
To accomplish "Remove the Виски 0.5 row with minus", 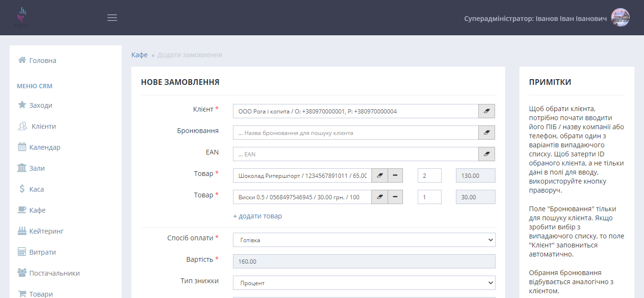I will click(x=395, y=197).
